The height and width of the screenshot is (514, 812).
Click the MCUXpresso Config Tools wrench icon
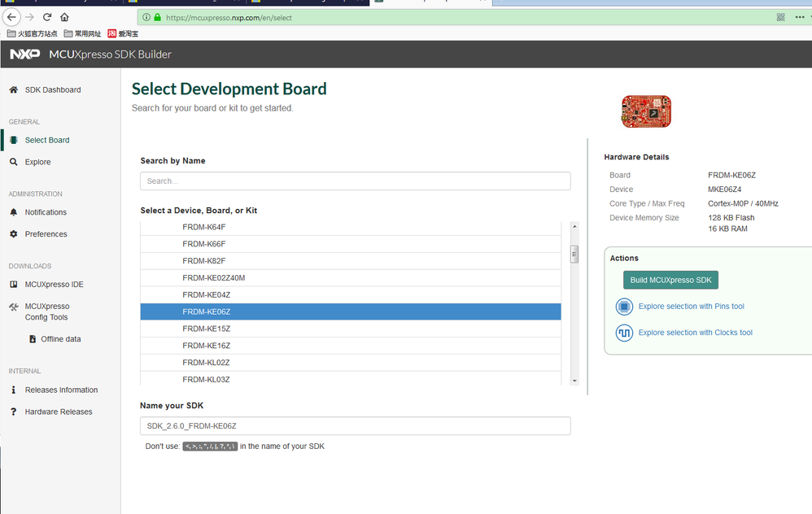(x=14, y=307)
